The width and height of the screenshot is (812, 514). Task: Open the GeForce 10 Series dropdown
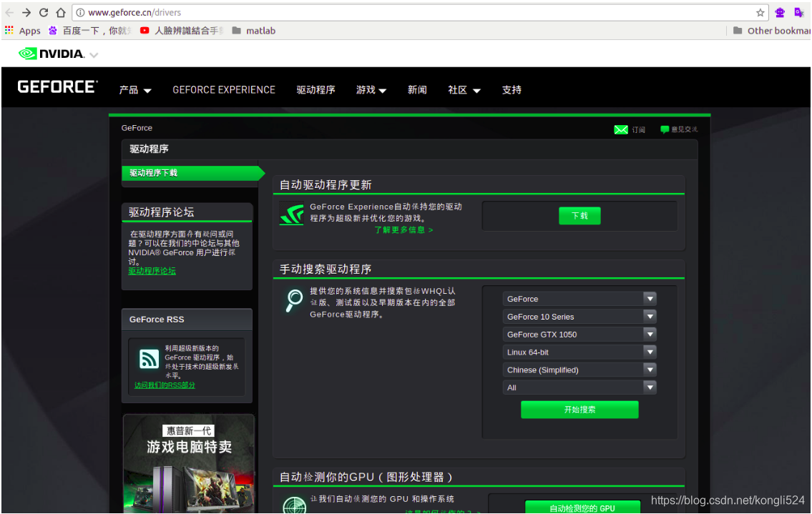pos(579,316)
